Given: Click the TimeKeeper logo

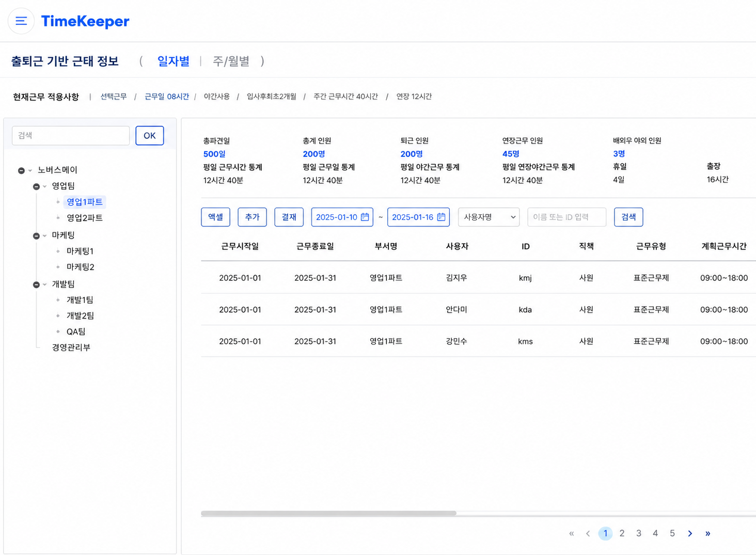Looking at the screenshot, I should [x=85, y=21].
